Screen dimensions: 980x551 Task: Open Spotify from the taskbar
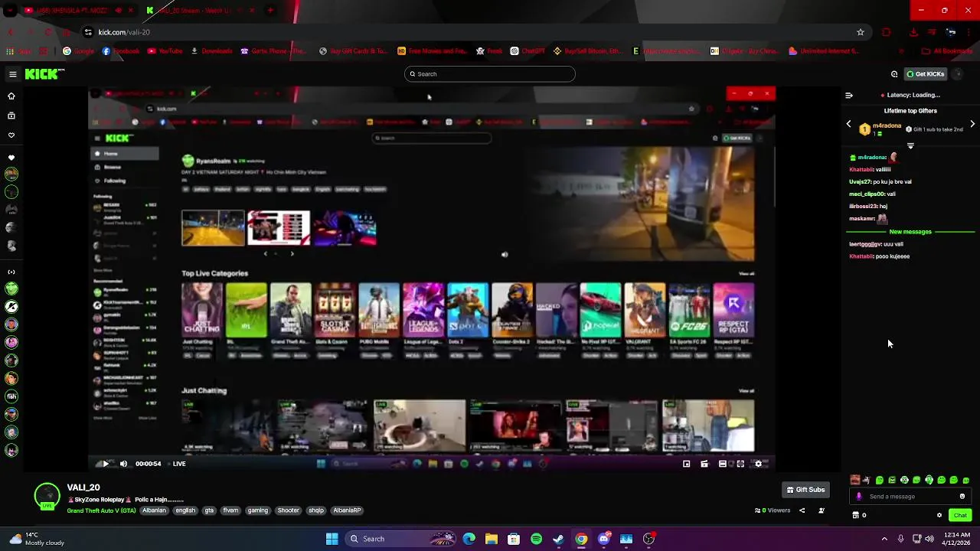coord(536,539)
